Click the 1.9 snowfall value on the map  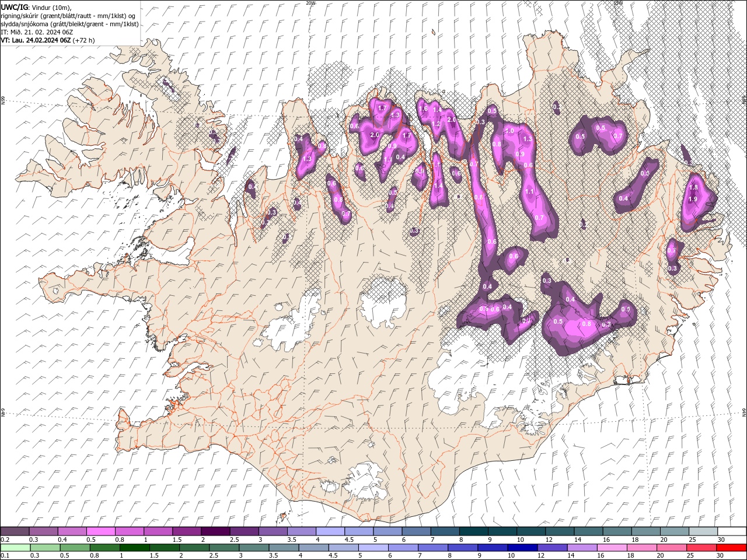[693, 199]
